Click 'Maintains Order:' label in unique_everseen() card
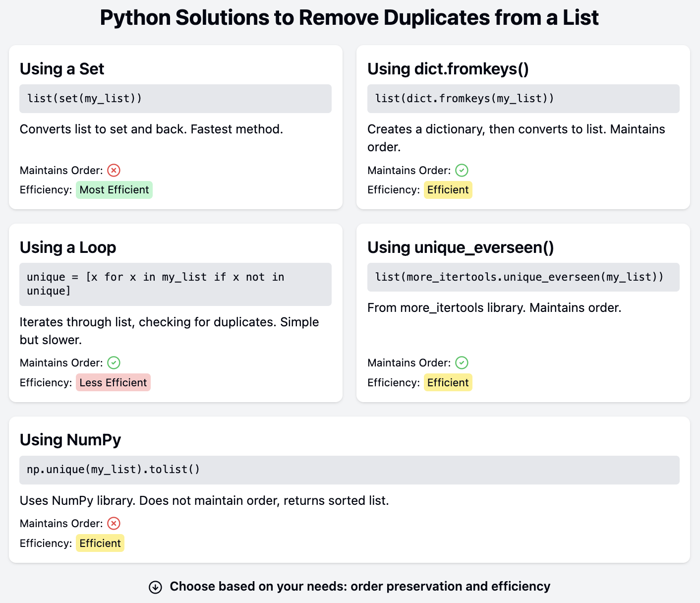This screenshot has width=700, height=603. [x=409, y=363]
